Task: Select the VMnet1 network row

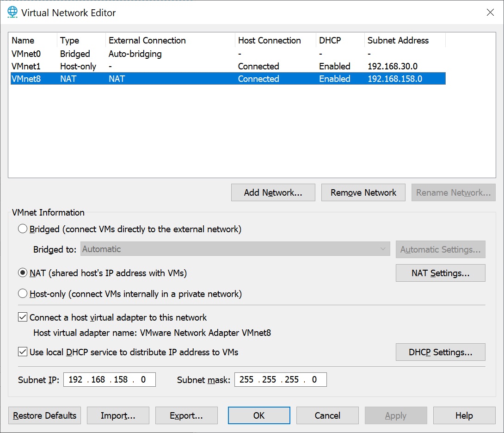Action: click(228, 66)
